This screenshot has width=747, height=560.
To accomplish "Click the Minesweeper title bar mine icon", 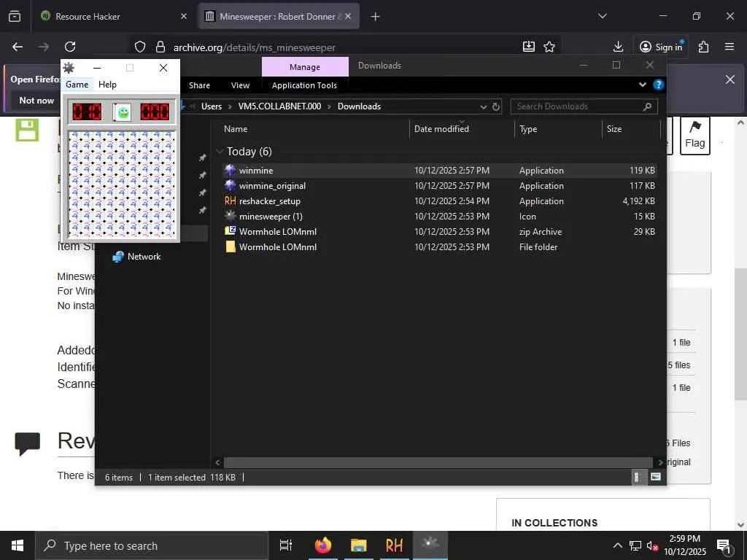I will [x=69, y=68].
